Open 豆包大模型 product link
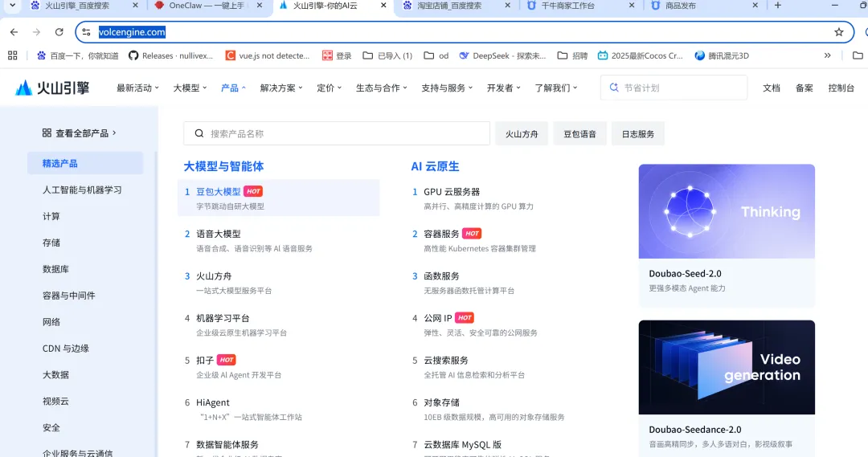The image size is (868, 457). point(218,191)
